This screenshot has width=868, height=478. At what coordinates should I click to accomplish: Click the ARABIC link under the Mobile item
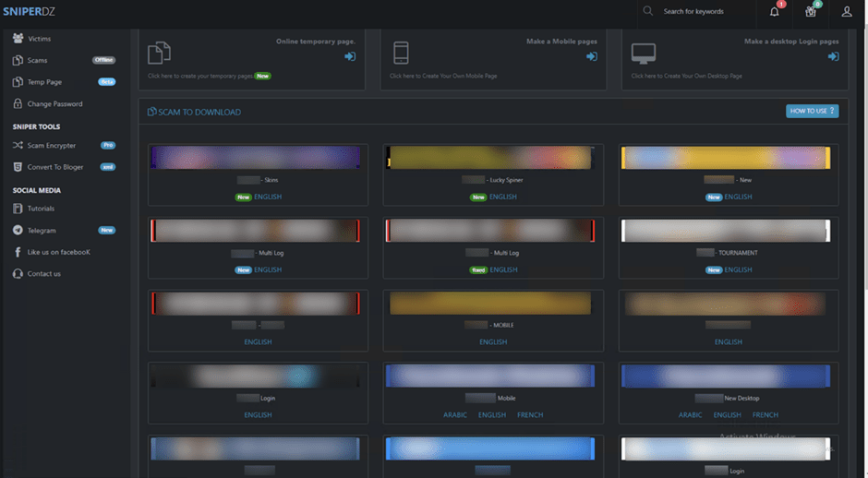[x=455, y=415]
